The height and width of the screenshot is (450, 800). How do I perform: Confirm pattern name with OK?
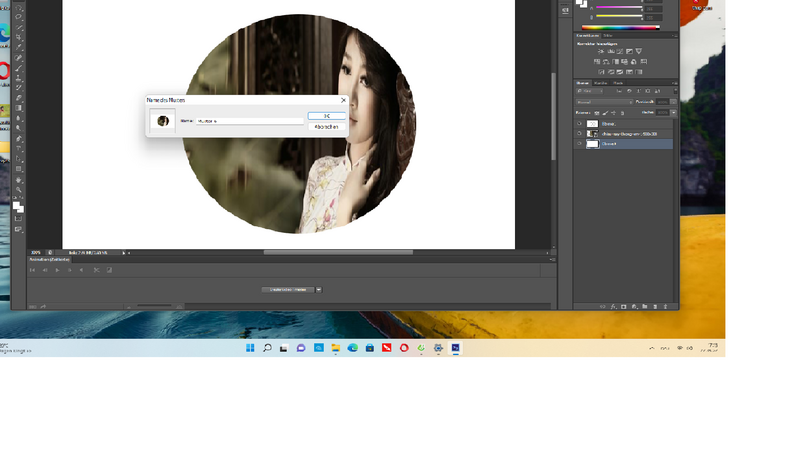(x=327, y=116)
